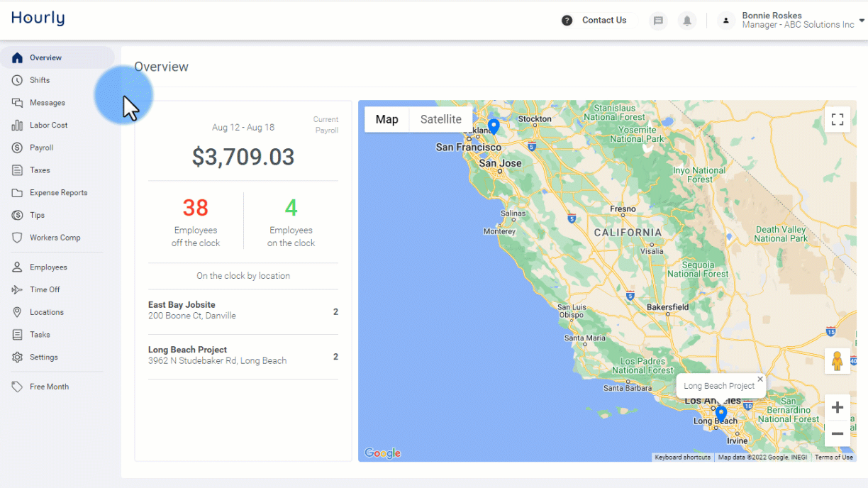Click the Shifts clock icon

click(x=18, y=80)
